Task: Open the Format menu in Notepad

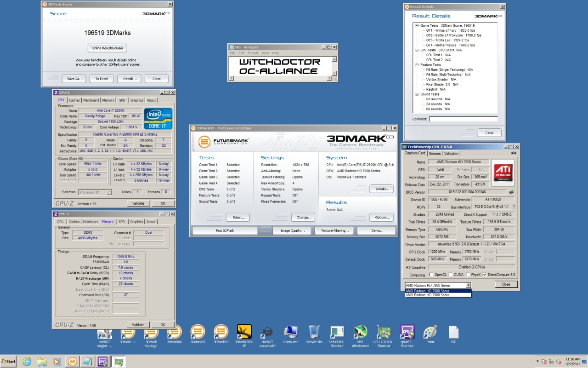Action: tap(253, 53)
